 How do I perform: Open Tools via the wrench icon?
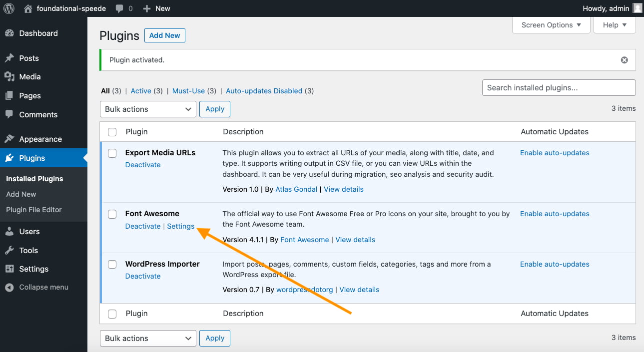[11, 250]
